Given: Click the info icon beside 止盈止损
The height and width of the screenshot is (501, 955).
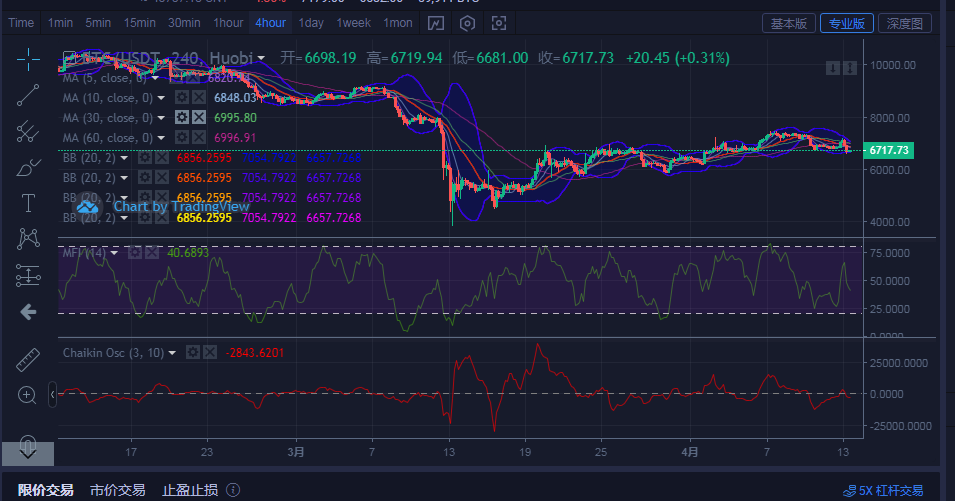Looking at the screenshot, I should pyautogui.click(x=233, y=490).
